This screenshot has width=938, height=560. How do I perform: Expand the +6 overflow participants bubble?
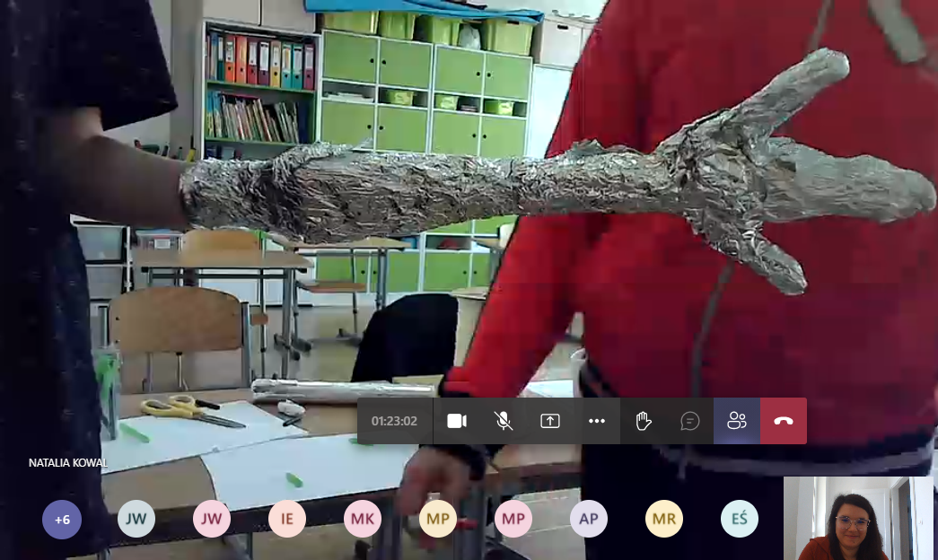[x=62, y=519]
